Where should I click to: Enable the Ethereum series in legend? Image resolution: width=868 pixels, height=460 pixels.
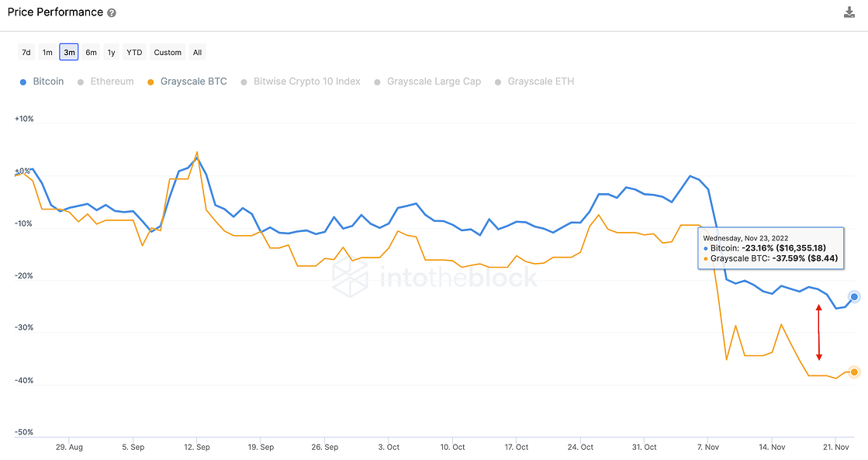[105, 81]
